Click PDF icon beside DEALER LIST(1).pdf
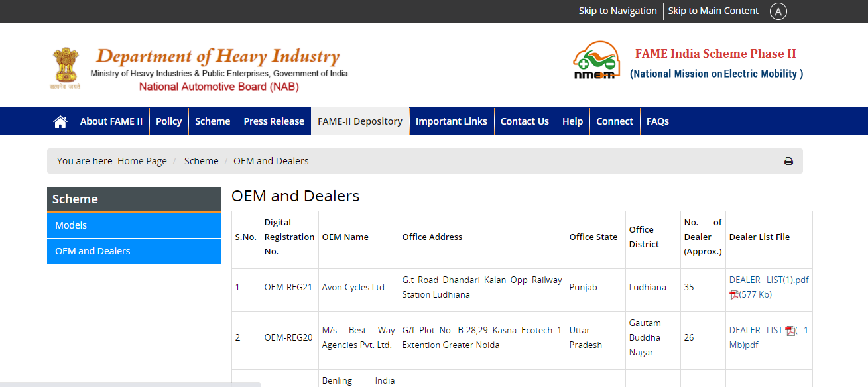 (x=734, y=295)
